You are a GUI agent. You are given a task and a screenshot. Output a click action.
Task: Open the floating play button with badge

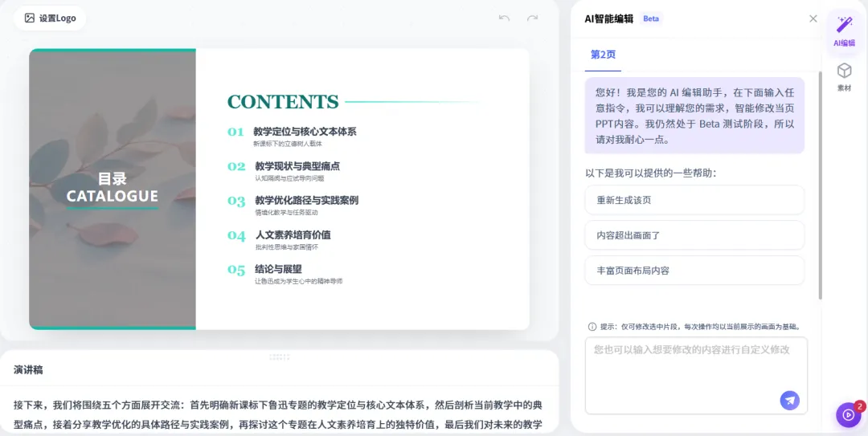[849, 415]
